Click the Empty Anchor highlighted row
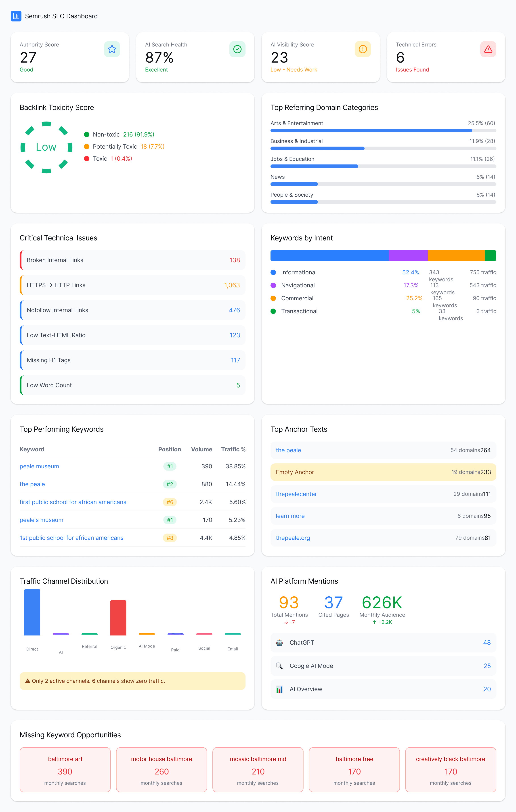 click(383, 472)
